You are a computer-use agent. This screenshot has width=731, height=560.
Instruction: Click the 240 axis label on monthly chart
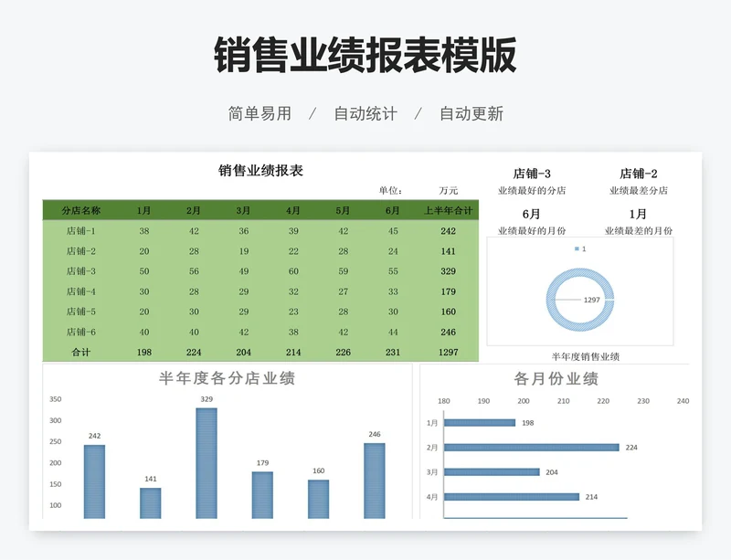coord(683,401)
